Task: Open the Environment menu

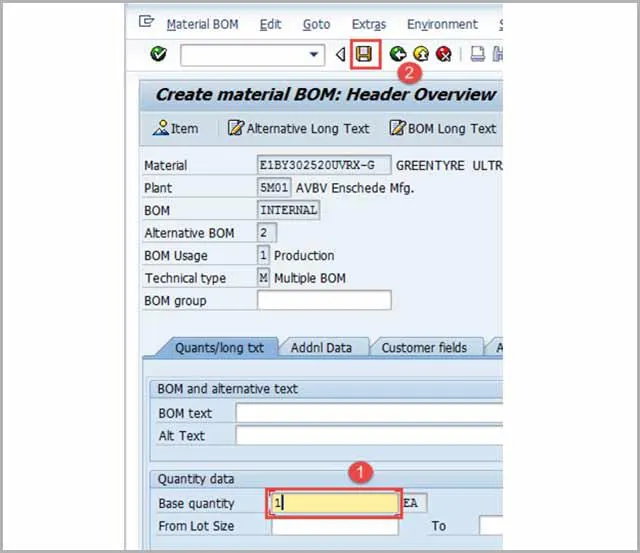Action: tap(442, 24)
